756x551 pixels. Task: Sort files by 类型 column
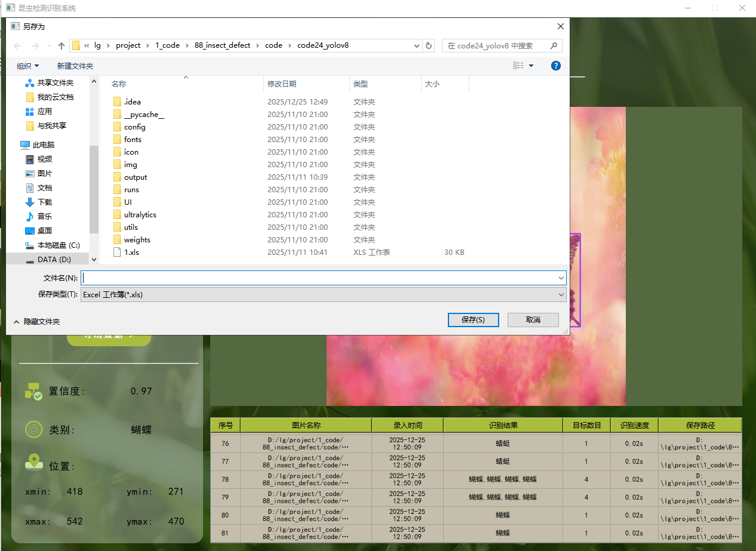pos(361,84)
